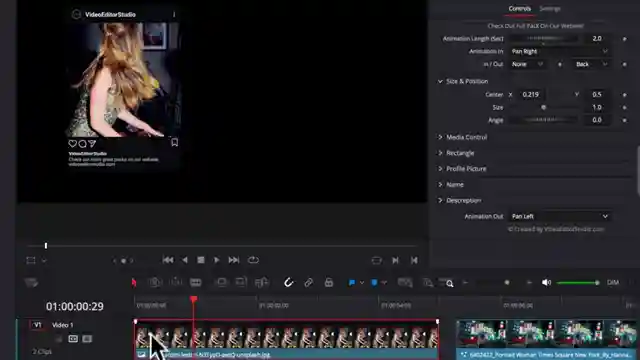Open the In/Out Back dropdown

click(x=591, y=64)
